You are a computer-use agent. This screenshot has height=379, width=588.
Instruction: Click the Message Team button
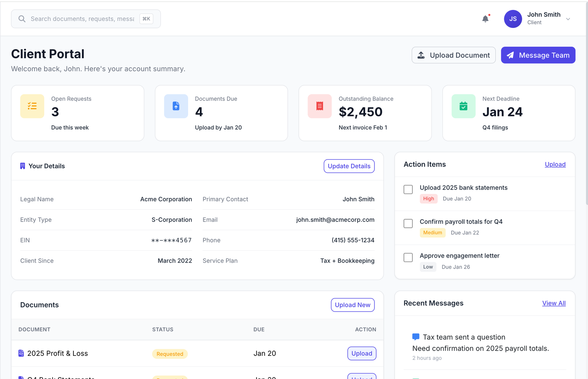538,55
